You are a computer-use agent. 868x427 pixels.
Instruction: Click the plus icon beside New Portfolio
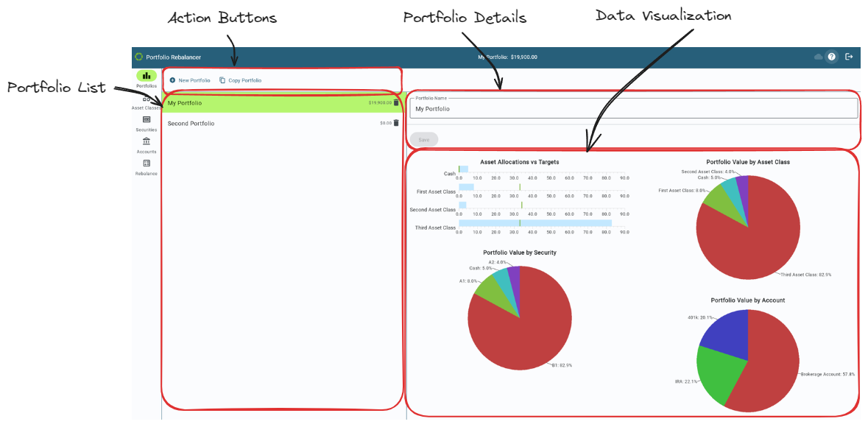pos(172,80)
